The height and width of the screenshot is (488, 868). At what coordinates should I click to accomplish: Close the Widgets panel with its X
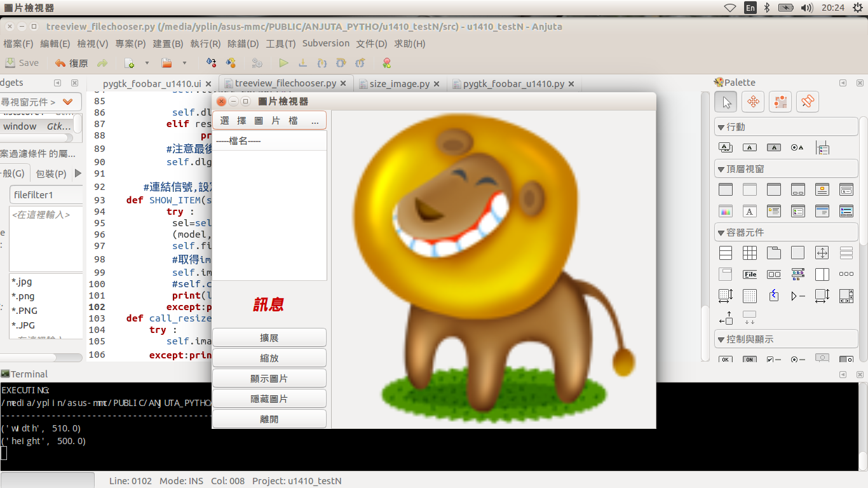click(74, 83)
